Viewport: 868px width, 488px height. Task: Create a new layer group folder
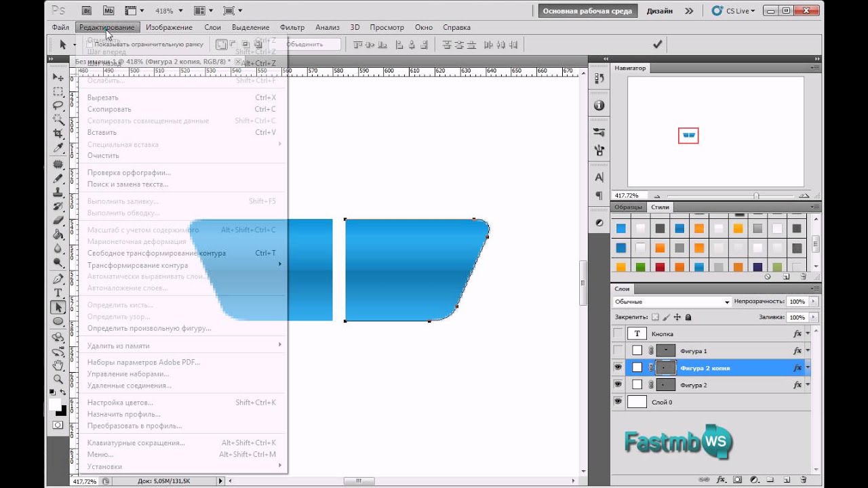tap(770, 479)
